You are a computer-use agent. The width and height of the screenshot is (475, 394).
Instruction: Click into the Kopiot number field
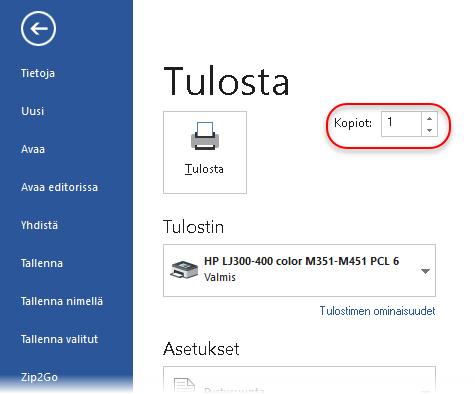pos(401,124)
